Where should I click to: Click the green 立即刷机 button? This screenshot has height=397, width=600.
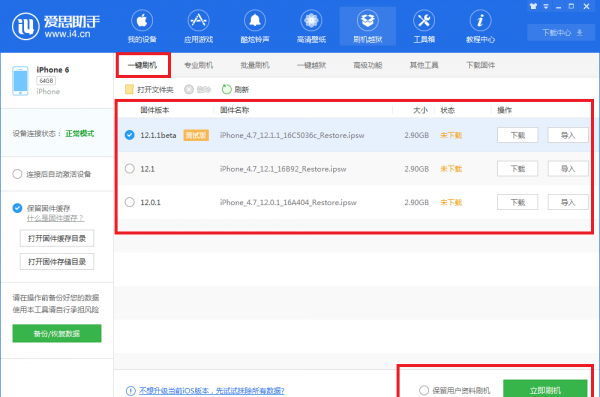coord(545,389)
